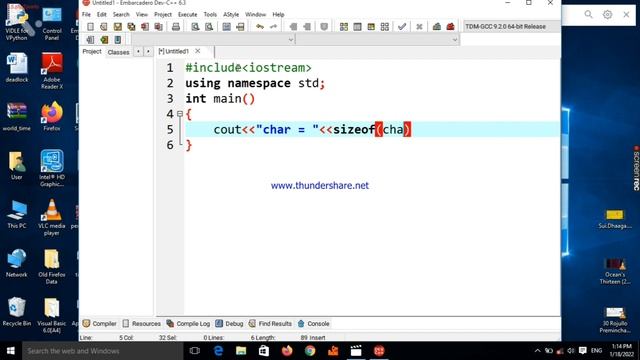Click the first icon in second toolbar row
This screenshot has width=640, height=360.
[x=90, y=40]
